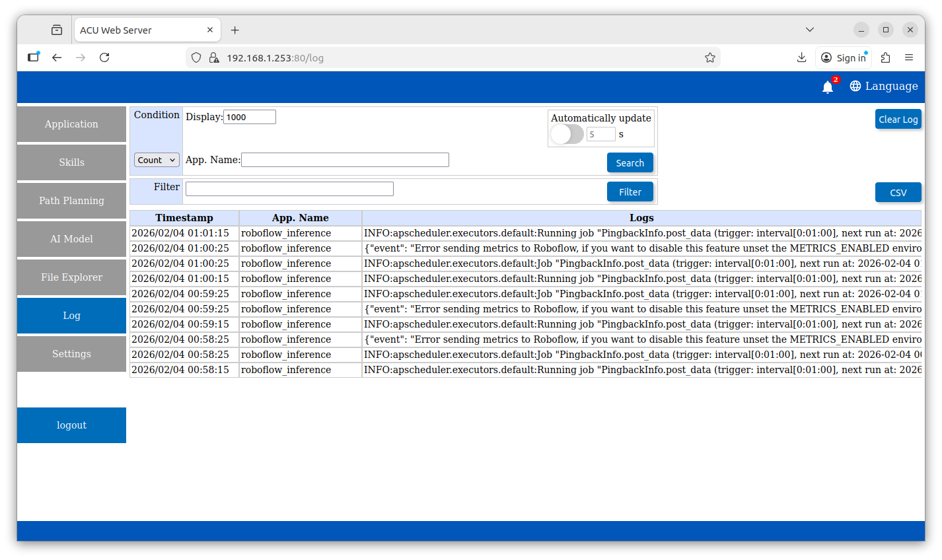Click the Logs column header
The image size is (942, 560).
(x=641, y=218)
